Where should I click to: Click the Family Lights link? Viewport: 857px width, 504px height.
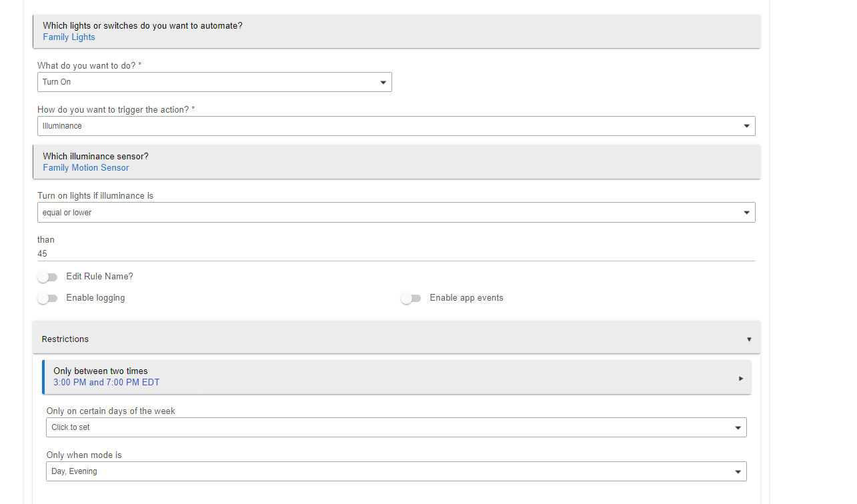(x=69, y=37)
